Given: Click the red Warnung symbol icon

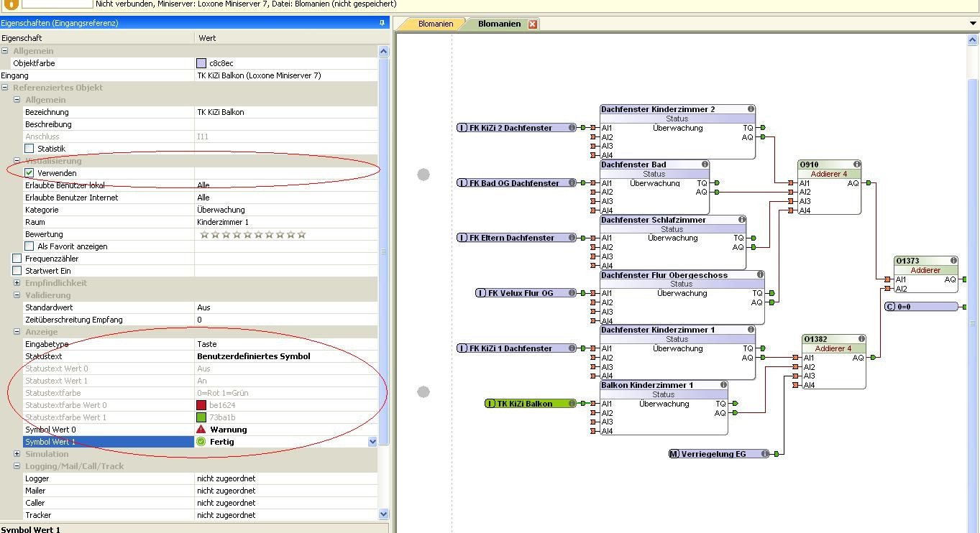Looking at the screenshot, I should [x=201, y=430].
